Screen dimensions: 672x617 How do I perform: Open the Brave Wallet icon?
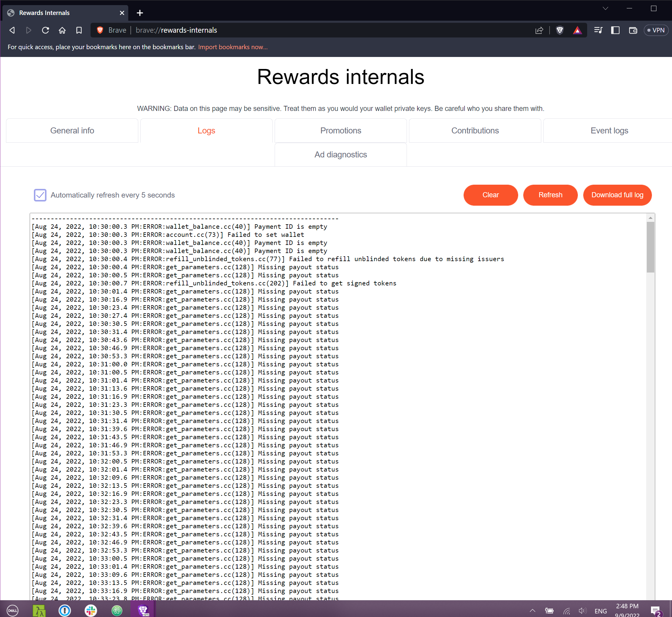(633, 30)
